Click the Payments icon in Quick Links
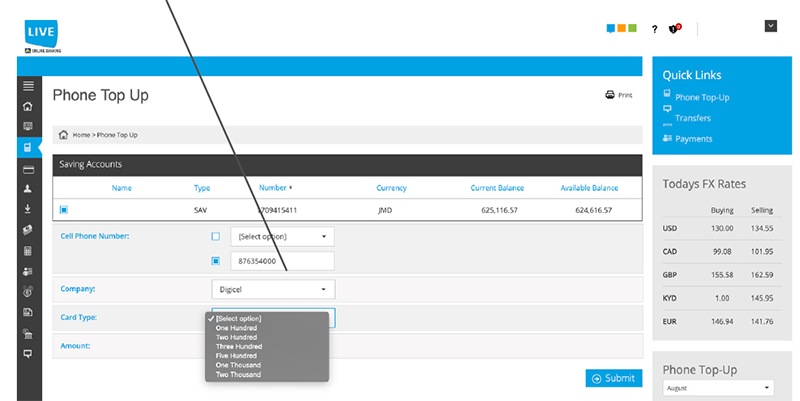The width and height of the screenshot is (800, 401). (x=667, y=138)
